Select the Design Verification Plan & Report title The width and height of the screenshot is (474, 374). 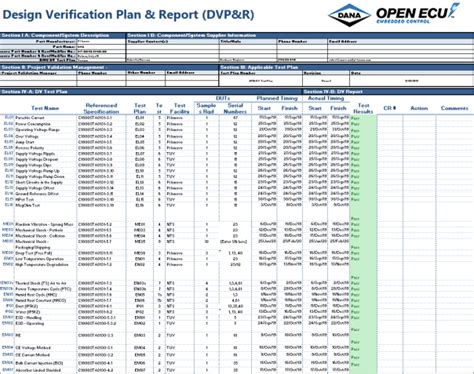(128, 15)
